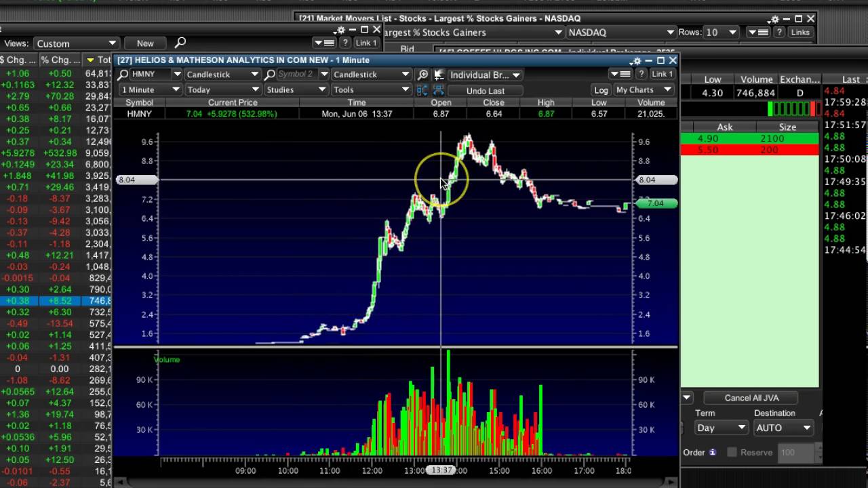Click the blue horizontal-scale icon beside Undo Last
The width and height of the screenshot is (868, 488).
click(x=437, y=90)
